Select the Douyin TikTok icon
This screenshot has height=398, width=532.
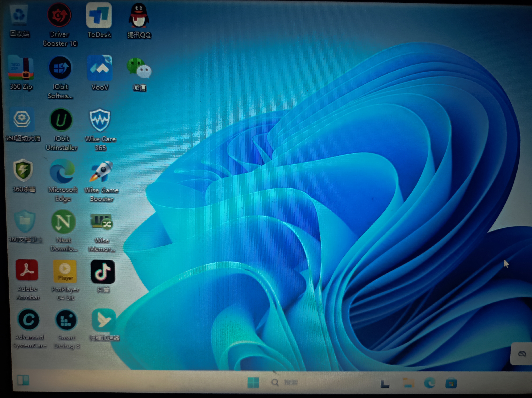(103, 272)
